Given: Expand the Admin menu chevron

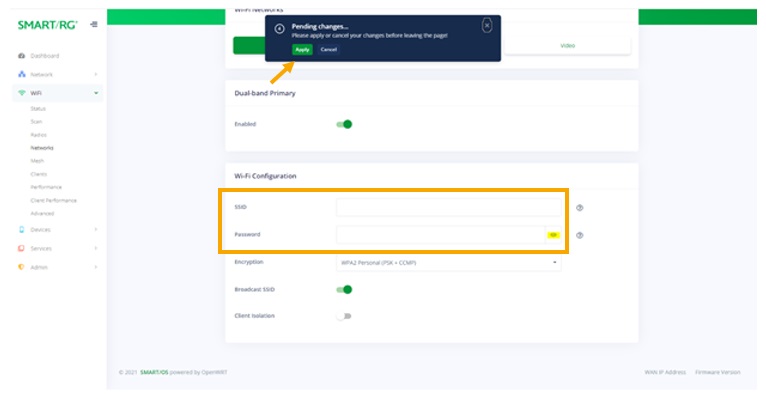Looking at the screenshot, I should tap(96, 267).
